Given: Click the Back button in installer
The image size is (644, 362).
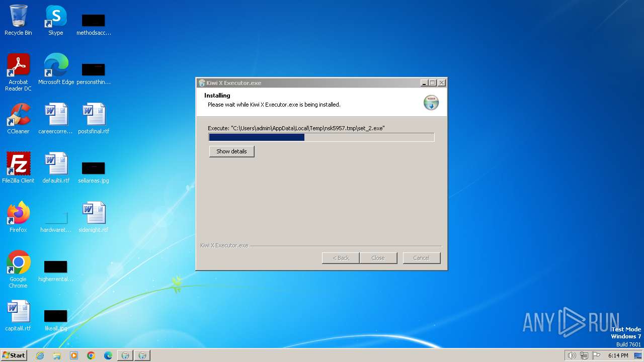Looking at the screenshot, I should (341, 258).
